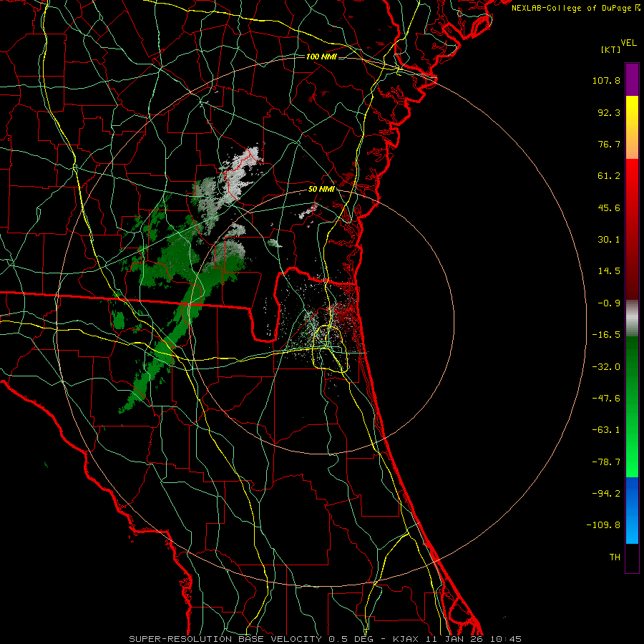644x644 pixels.
Task: Click the 30.1 velocity scale value
Action: (609, 240)
